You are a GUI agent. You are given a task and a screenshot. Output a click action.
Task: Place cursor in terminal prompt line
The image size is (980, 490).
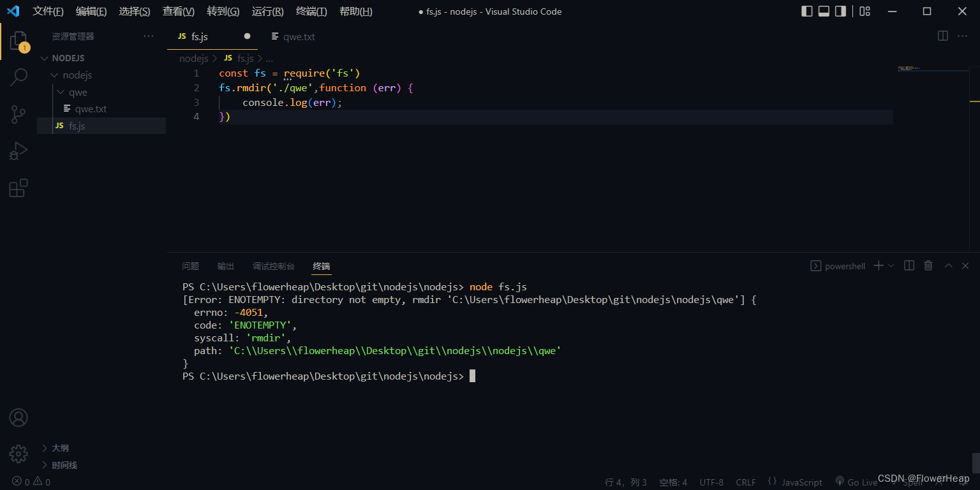pyautogui.click(x=329, y=376)
